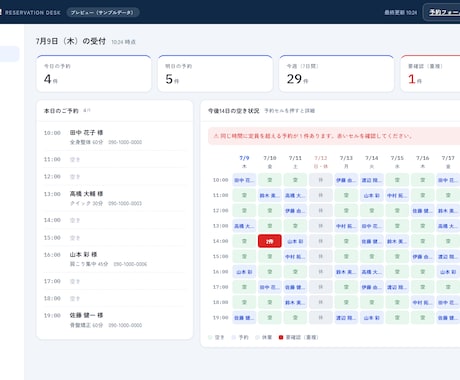This screenshot has width=460, height=380.
Task: Click the 14:00 空き slot in today's list
Action: [114, 220]
